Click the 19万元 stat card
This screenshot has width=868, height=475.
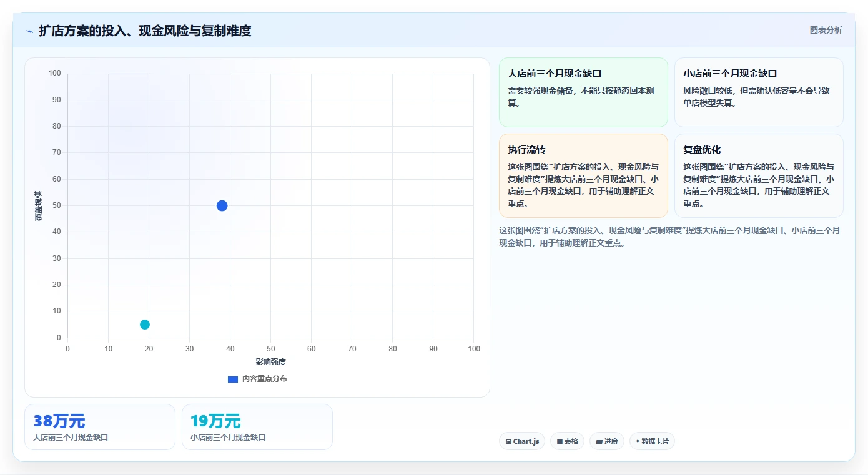pyautogui.click(x=257, y=427)
